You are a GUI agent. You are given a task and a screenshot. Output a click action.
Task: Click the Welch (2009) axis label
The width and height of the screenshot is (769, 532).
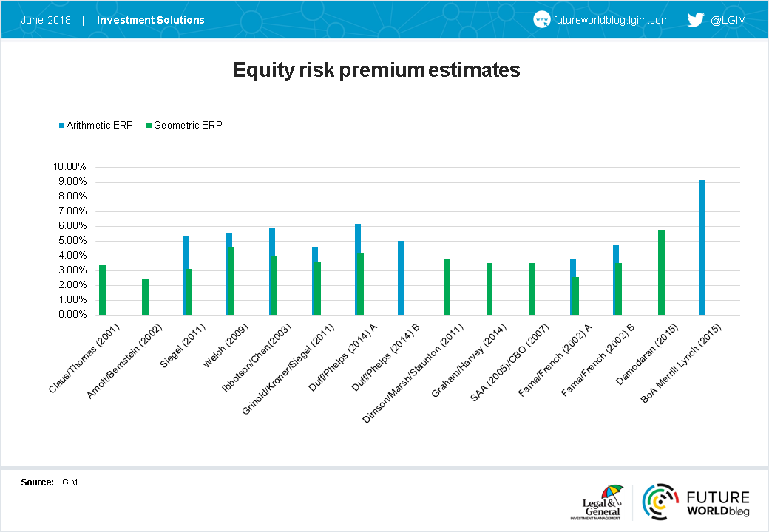click(225, 346)
